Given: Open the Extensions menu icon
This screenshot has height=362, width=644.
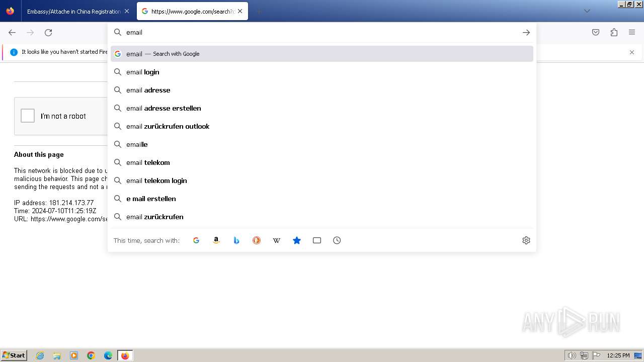Looking at the screenshot, I should (614, 32).
